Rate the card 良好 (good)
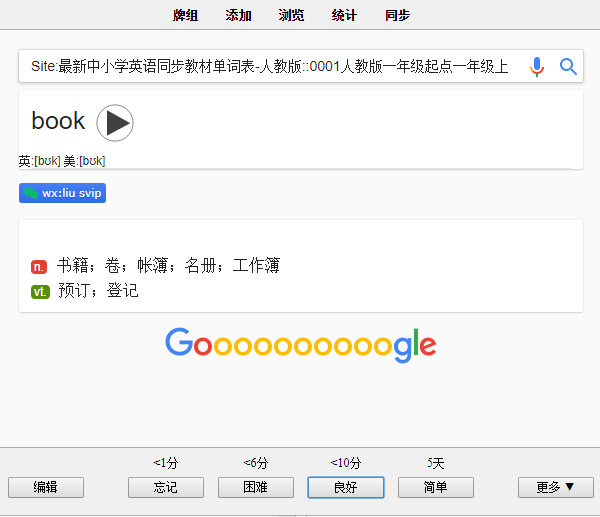 (346, 487)
